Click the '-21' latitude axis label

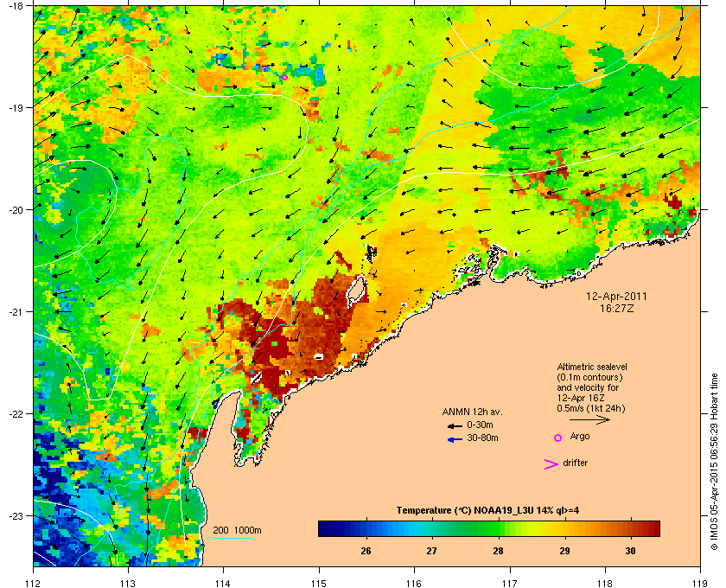[16, 311]
